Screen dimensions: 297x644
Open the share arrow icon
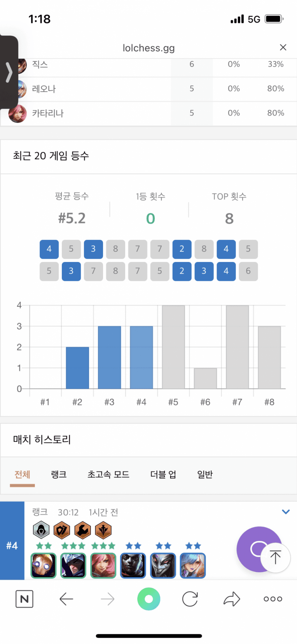[232, 599]
